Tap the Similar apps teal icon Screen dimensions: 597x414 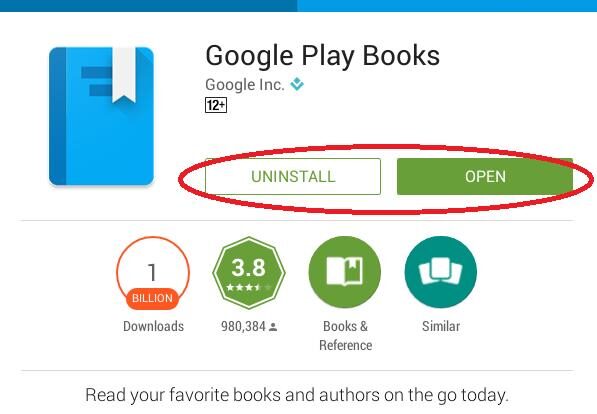(x=441, y=272)
